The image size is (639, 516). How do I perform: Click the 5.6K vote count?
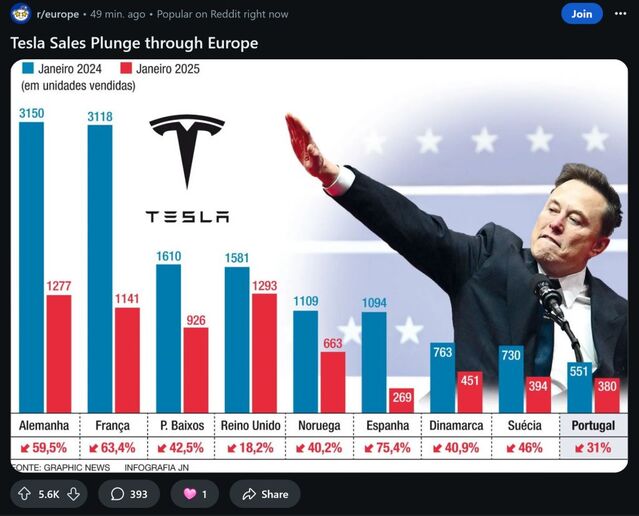tap(48, 494)
